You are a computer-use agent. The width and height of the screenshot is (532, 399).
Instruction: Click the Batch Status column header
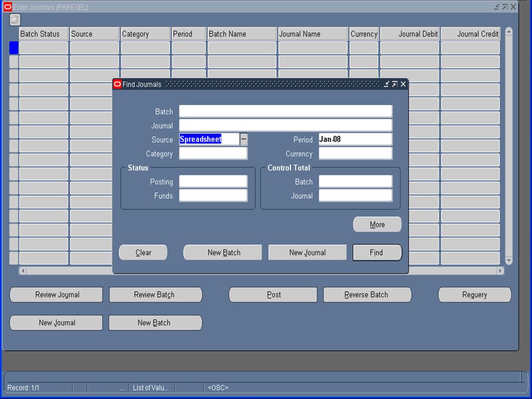click(x=43, y=34)
